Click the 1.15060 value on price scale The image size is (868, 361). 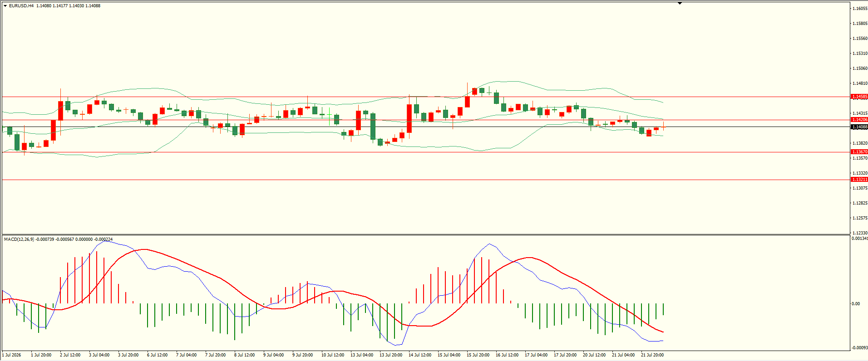pyautogui.click(x=860, y=68)
